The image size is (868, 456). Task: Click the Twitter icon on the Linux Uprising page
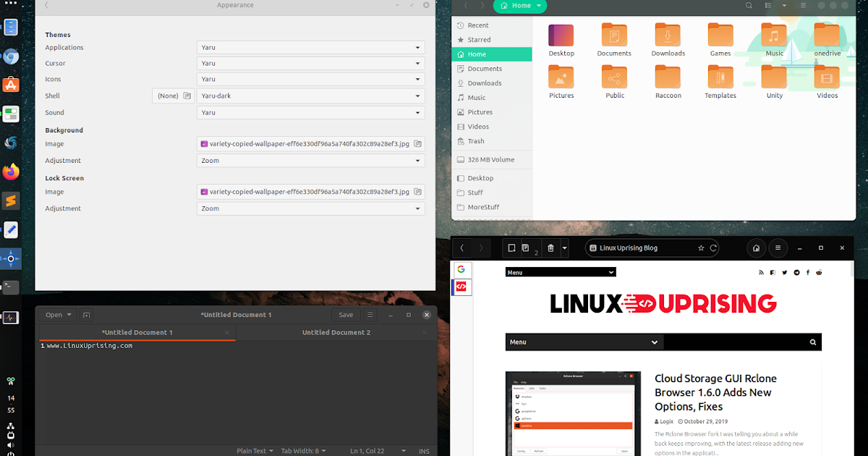coord(784,272)
